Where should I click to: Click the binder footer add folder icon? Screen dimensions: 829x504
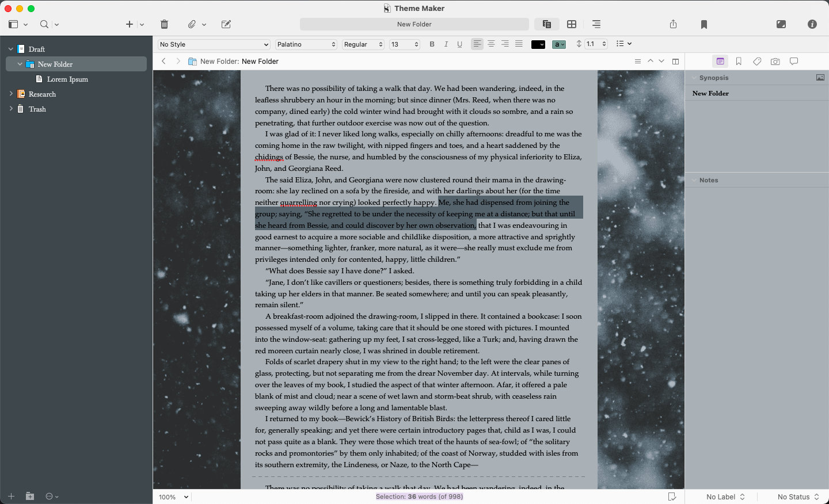click(30, 496)
